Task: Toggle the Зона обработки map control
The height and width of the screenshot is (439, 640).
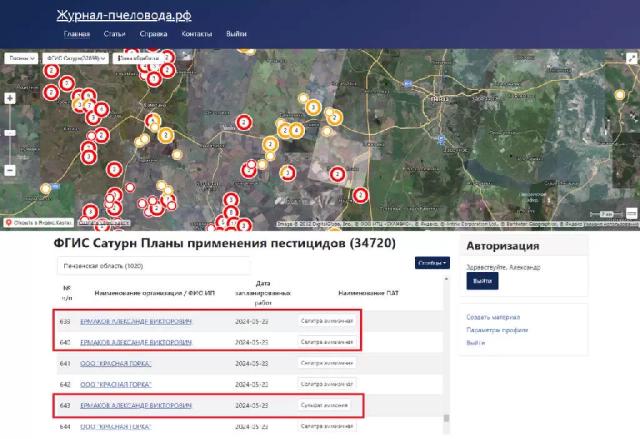Action: coord(139,59)
